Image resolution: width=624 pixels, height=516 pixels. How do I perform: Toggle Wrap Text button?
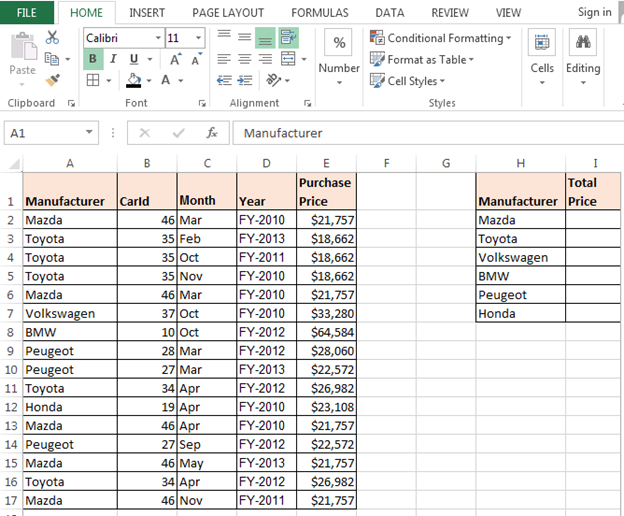[289, 38]
